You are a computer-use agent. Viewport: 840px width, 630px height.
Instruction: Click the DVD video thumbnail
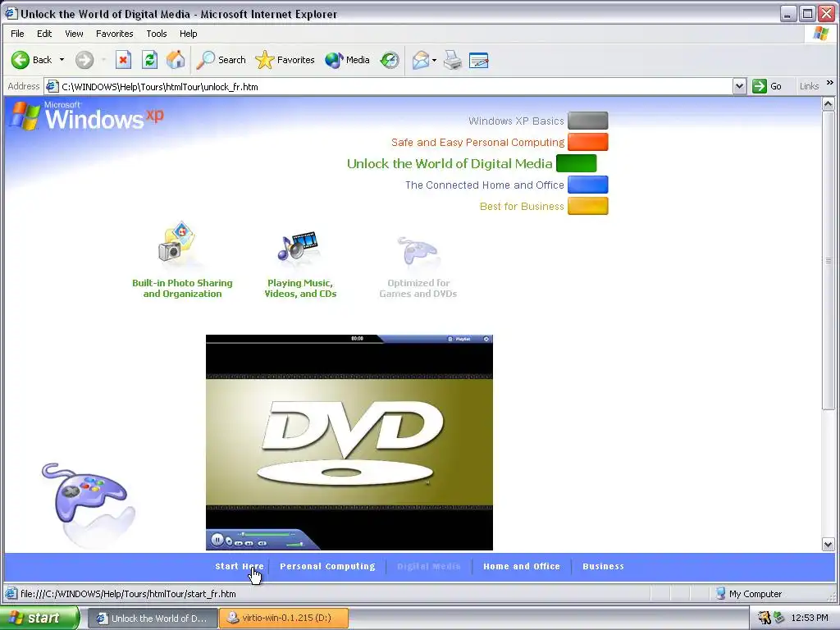point(349,442)
